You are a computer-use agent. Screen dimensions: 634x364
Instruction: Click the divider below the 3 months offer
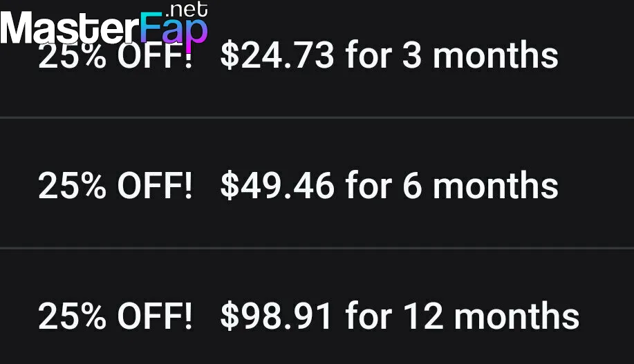[317, 118]
